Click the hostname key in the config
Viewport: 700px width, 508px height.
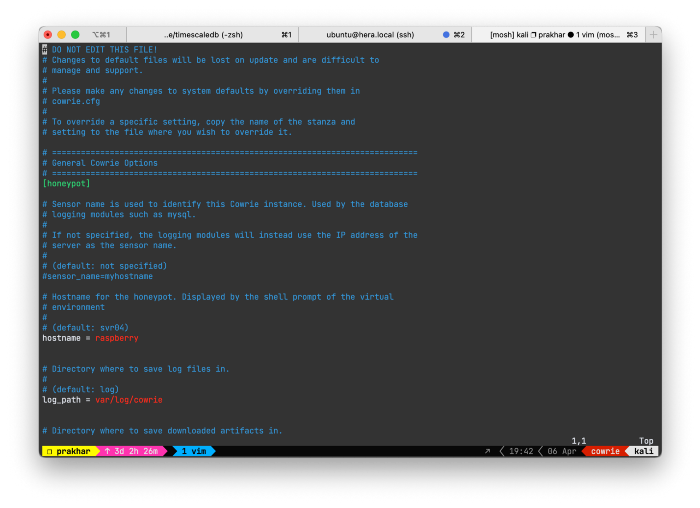tap(61, 338)
